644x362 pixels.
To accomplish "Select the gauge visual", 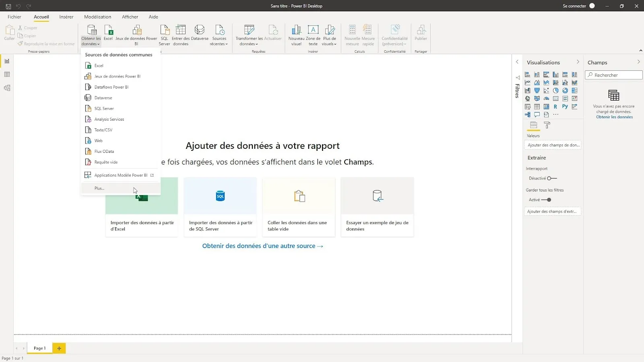I will point(546,99).
